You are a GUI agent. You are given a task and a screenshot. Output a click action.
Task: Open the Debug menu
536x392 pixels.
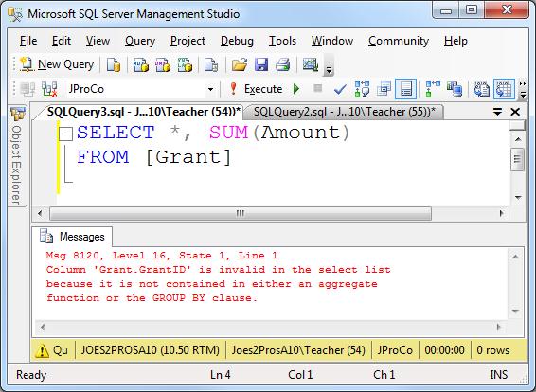[x=237, y=41]
